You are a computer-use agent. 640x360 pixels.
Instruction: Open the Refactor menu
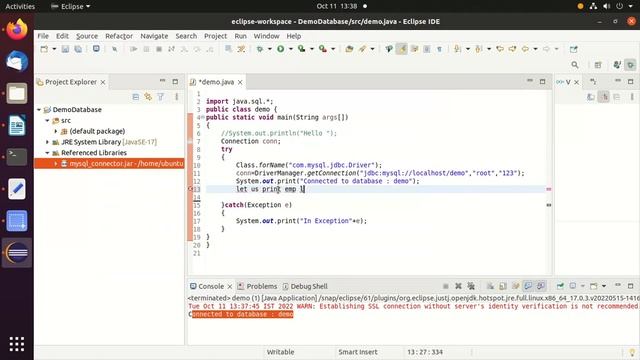[119, 36]
